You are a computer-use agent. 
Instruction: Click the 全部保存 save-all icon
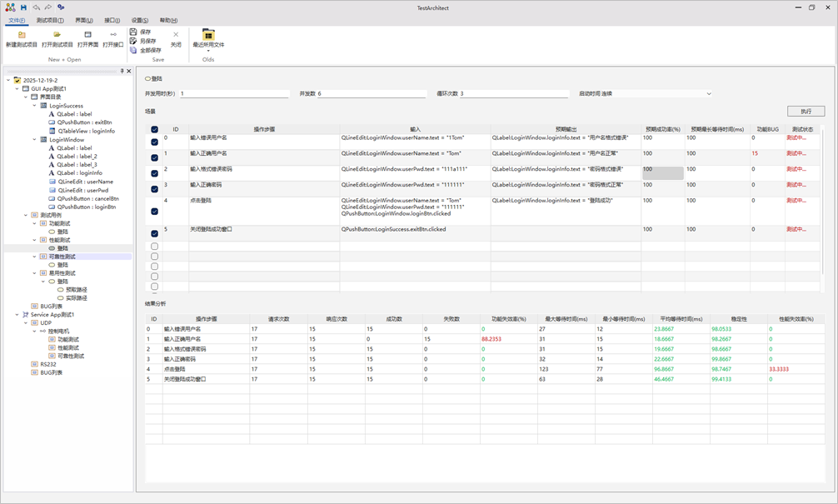[133, 50]
